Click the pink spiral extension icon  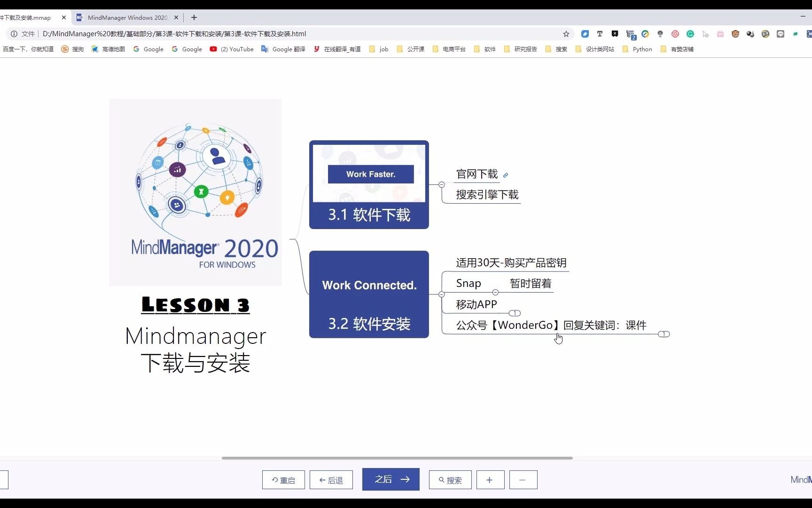click(675, 34)
